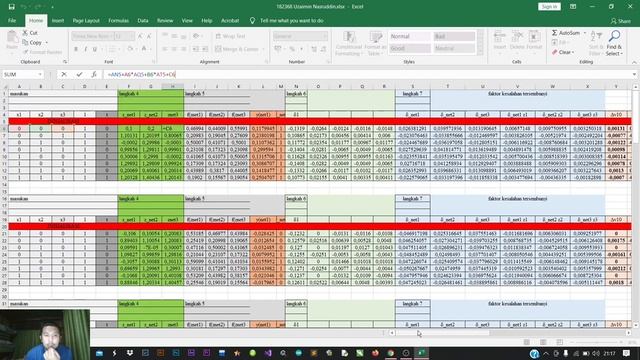
Task: Select the Bad cell style
Action: coord(454,36)
